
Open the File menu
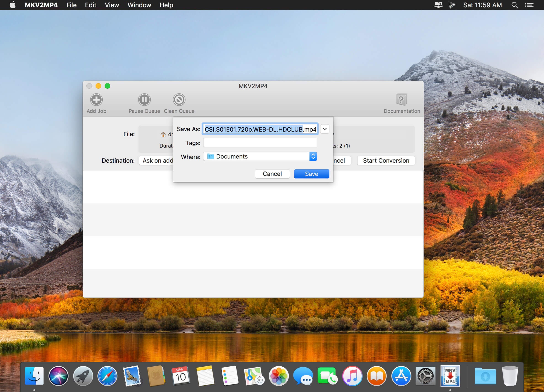coord(71,5)
